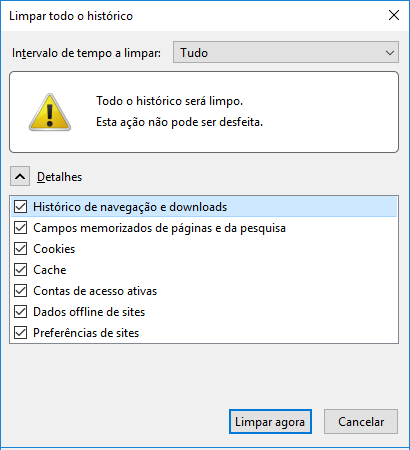Viewport: 410px width, 450px height.
Task: Uncheck Dados offline de sites
Action: (x=21, y=312)
